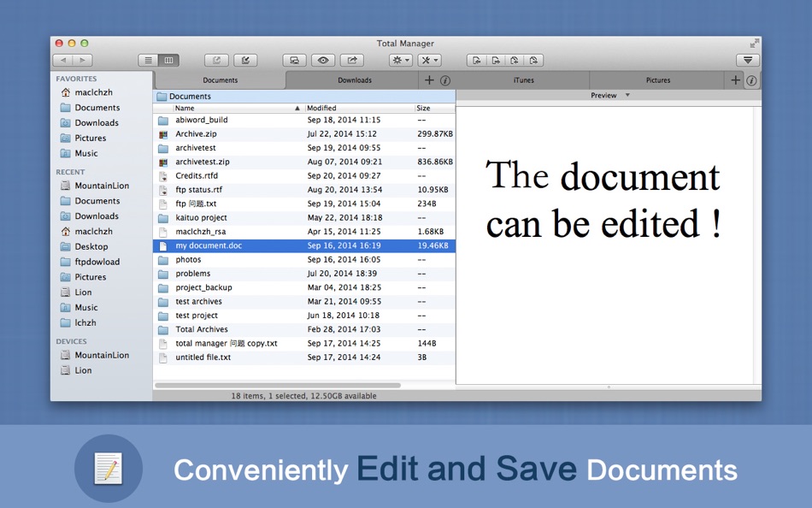Click the ftp status.rtf file icon

click(163, 190)
